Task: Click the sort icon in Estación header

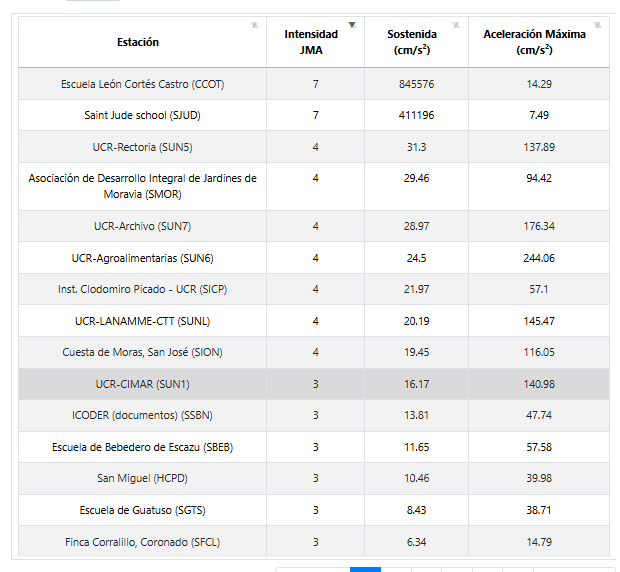Action: [x=254, y=24]
